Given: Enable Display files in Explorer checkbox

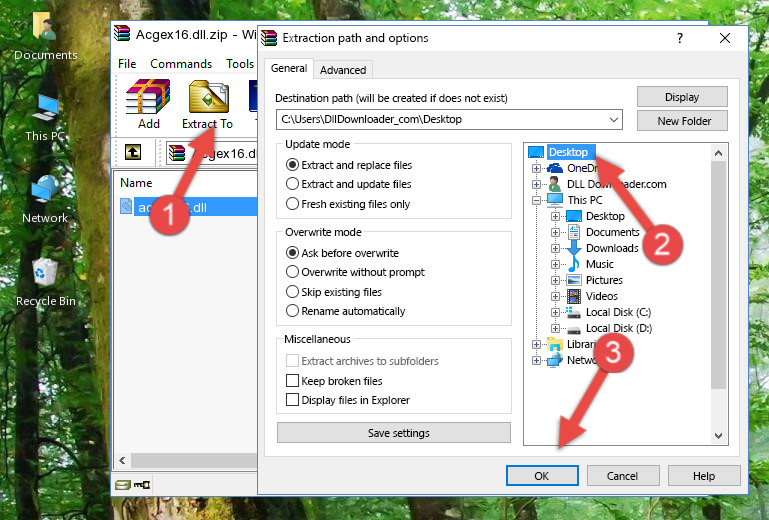Looking at the screenshot, I should click(x=292, y=400).
